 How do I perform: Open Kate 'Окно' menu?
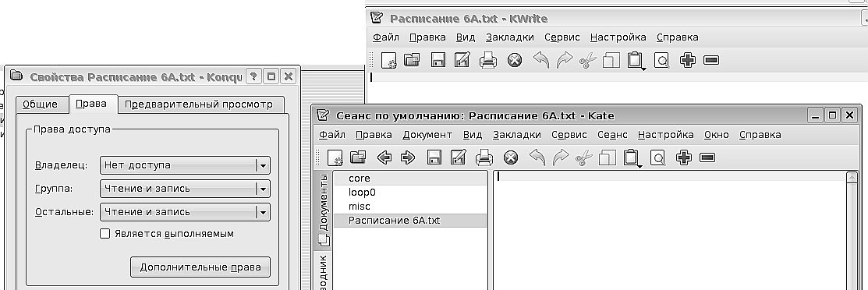click(x=717, y=135)
